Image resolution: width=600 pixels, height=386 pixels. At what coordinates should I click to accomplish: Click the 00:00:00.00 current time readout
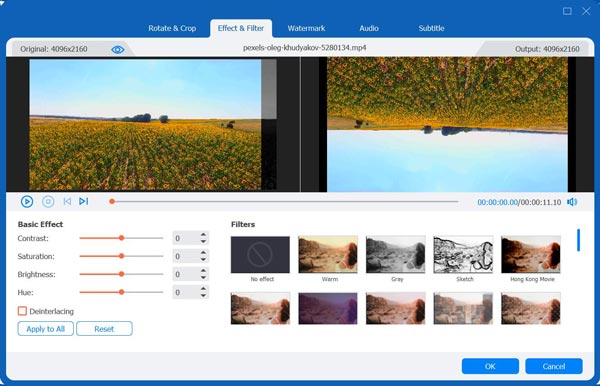coord(497,202)
